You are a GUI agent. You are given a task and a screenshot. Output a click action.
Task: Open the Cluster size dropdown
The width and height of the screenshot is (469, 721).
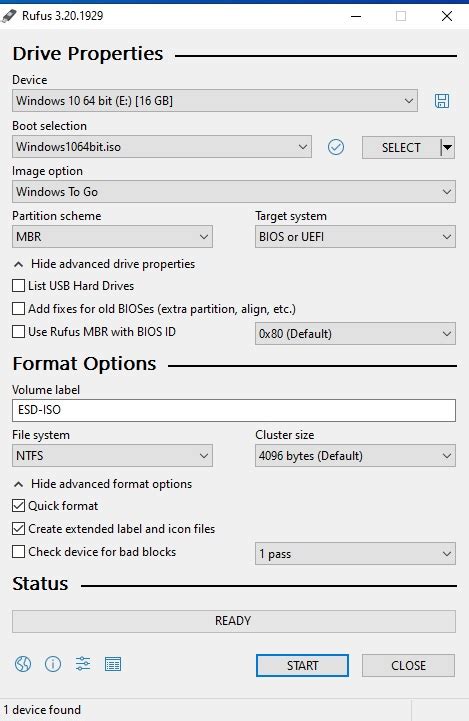[355, 456]
